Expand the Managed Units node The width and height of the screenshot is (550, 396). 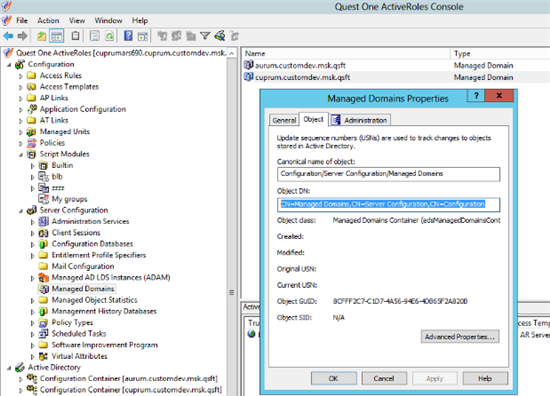(x=21, y=132)
